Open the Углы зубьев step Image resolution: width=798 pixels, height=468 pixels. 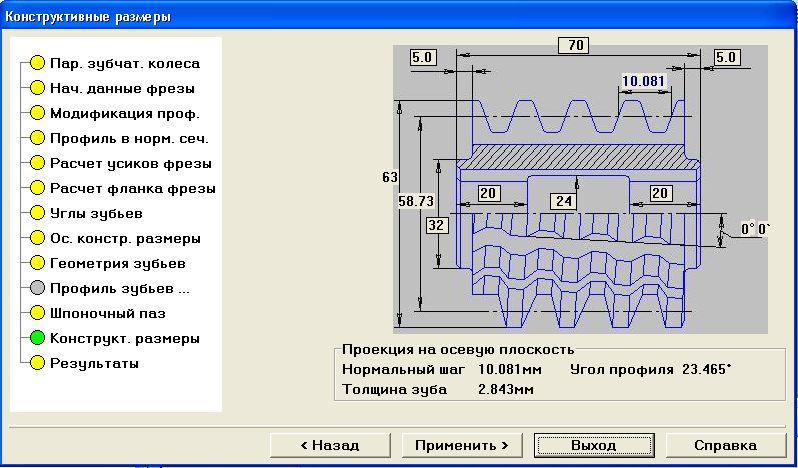coord(96,214)
